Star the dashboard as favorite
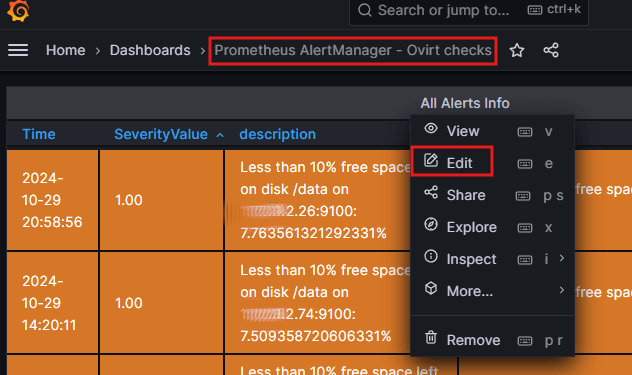632x375 pixels. click(x=517, y=50)
